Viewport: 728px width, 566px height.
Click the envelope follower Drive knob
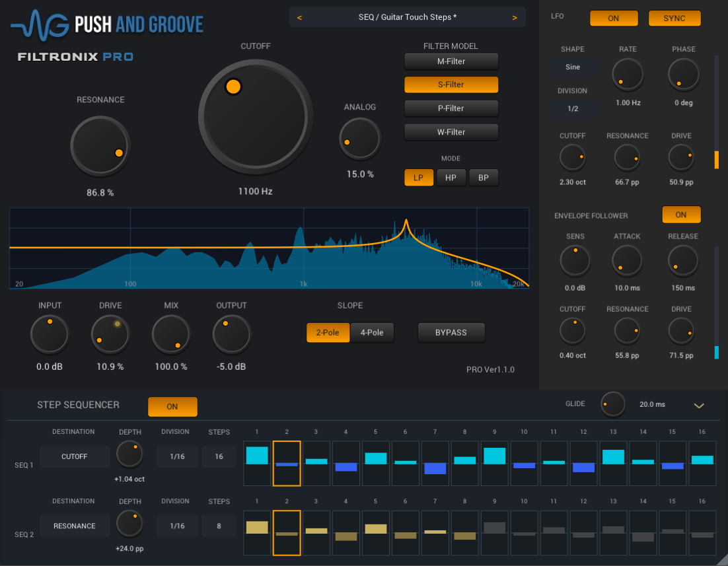(x=681, y=331)
